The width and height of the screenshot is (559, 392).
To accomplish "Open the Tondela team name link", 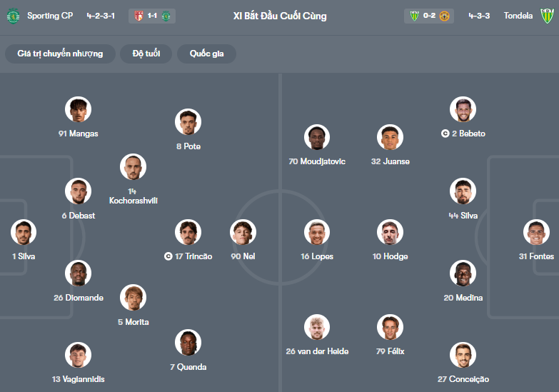I will coord(518,16).
